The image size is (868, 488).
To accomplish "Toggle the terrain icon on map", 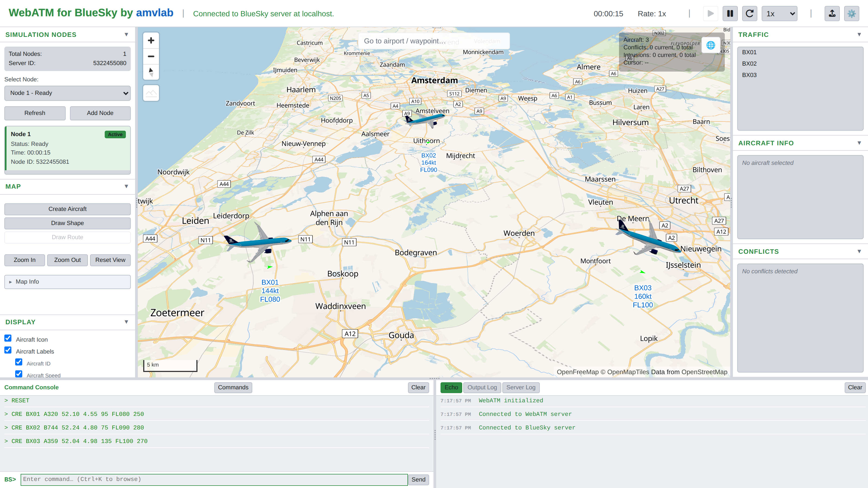I will (x=151, y=93).
